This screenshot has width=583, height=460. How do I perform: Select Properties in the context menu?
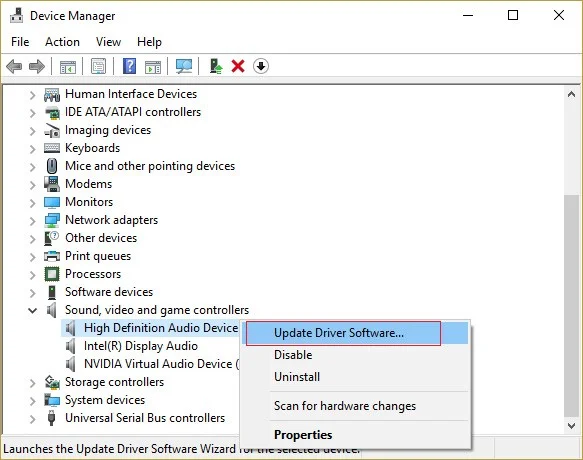point(303,435)
